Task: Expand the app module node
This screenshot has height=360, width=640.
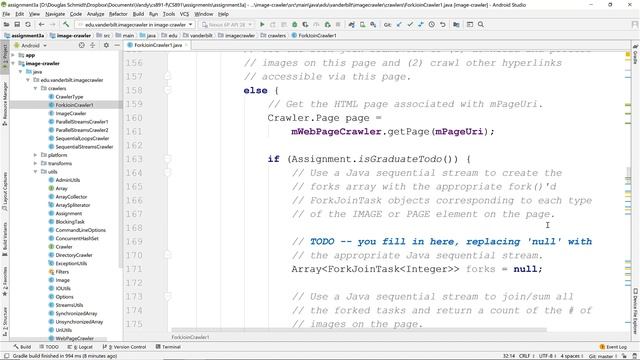Action: [13, 55]
